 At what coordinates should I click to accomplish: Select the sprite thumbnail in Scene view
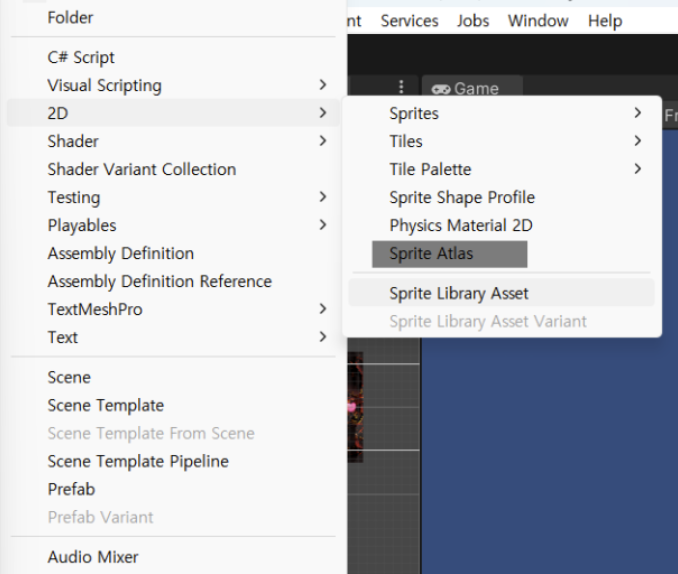tap(355, 407)
